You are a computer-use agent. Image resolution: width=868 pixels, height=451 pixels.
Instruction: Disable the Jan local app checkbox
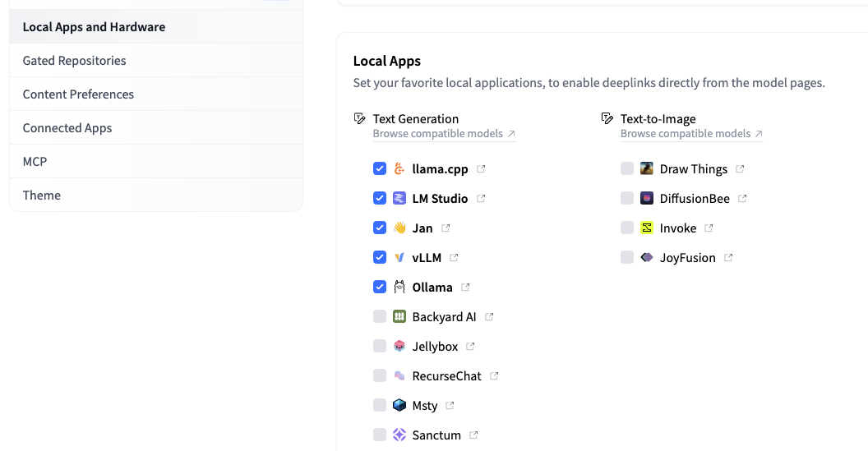380,228
